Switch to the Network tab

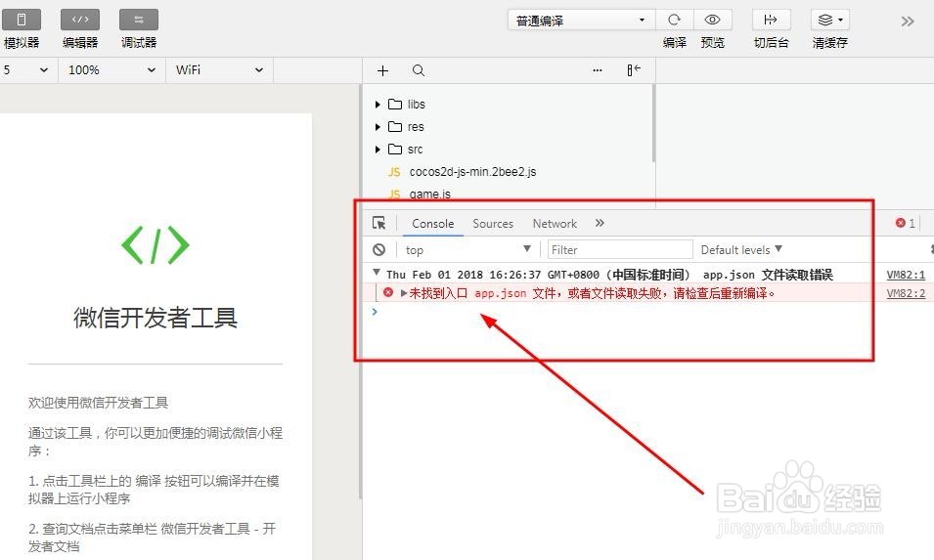555,224
